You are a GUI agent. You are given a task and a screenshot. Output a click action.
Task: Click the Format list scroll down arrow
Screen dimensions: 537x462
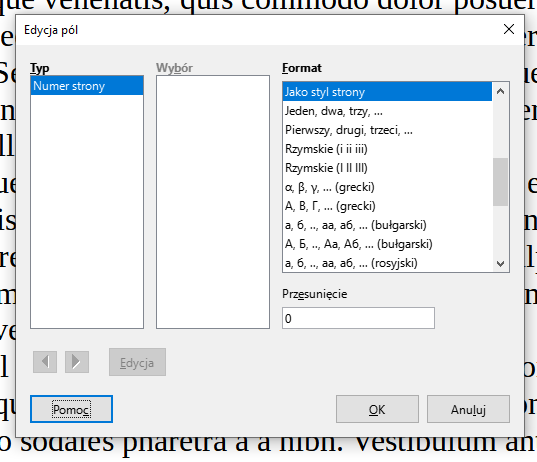(x=500, y=263)
